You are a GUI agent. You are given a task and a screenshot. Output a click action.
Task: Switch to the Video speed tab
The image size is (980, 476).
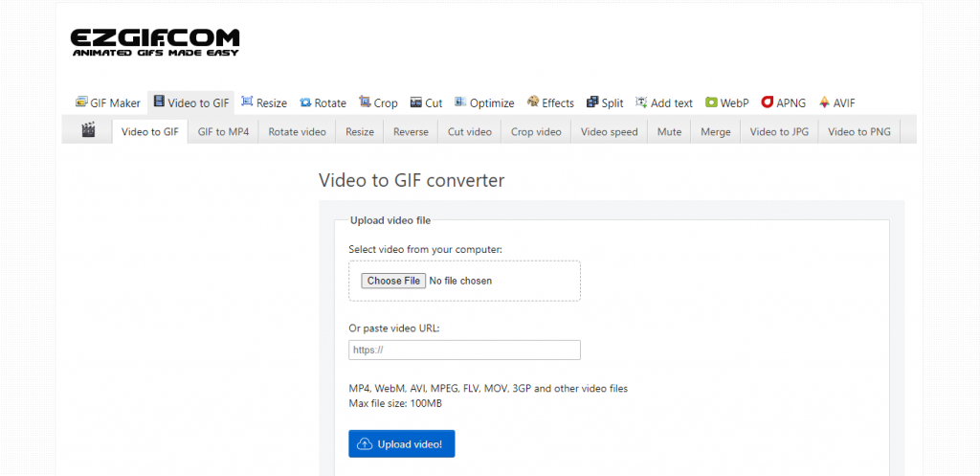(610, 132)
